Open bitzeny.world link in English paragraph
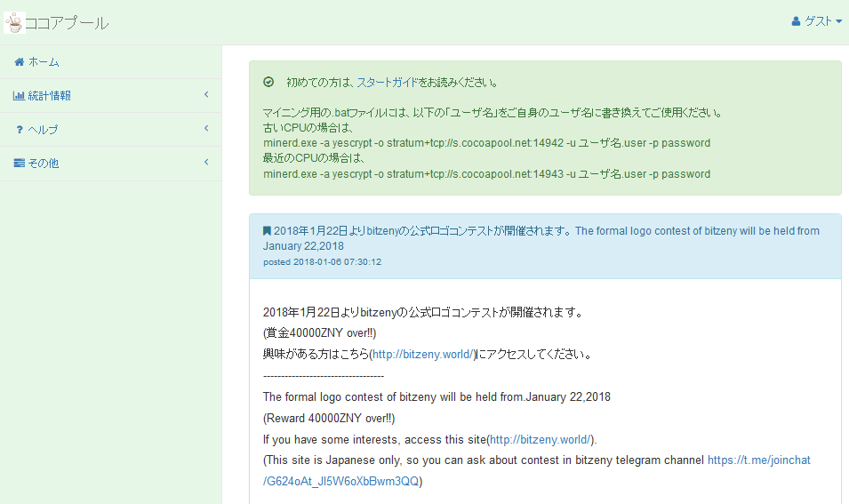Screen dimensions: 849x504 coord(541,440)
